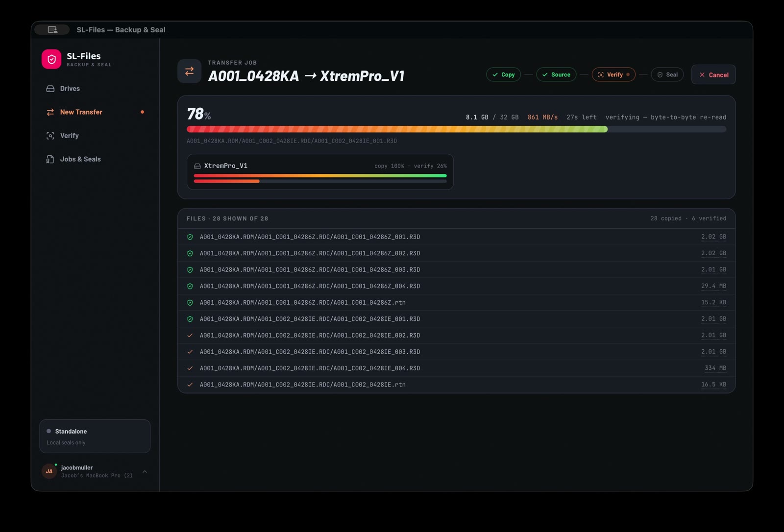Click the SL-Files pink shield logo

click(x=51, y=59)
